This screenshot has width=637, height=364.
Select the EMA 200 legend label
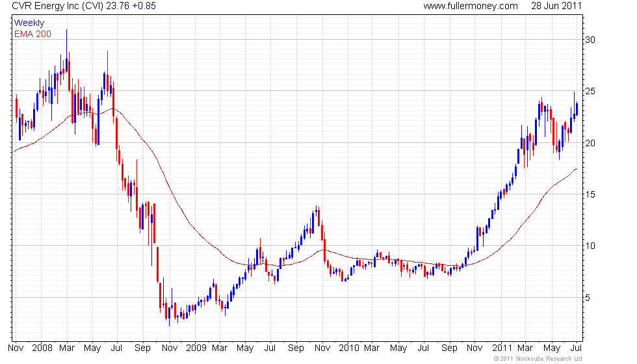point(33,34)
